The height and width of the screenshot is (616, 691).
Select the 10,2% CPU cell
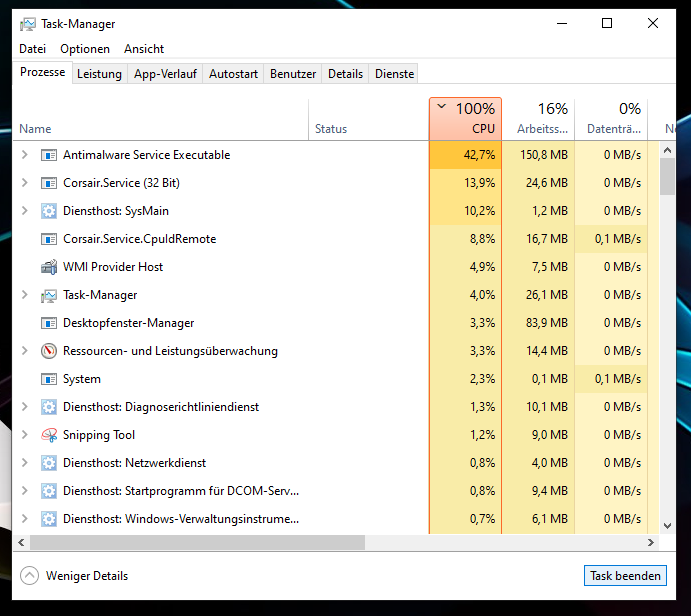click(465, 211)
